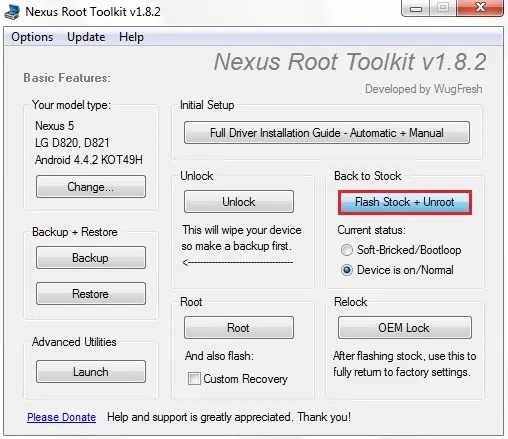Click the Backup button

[91, 258]
